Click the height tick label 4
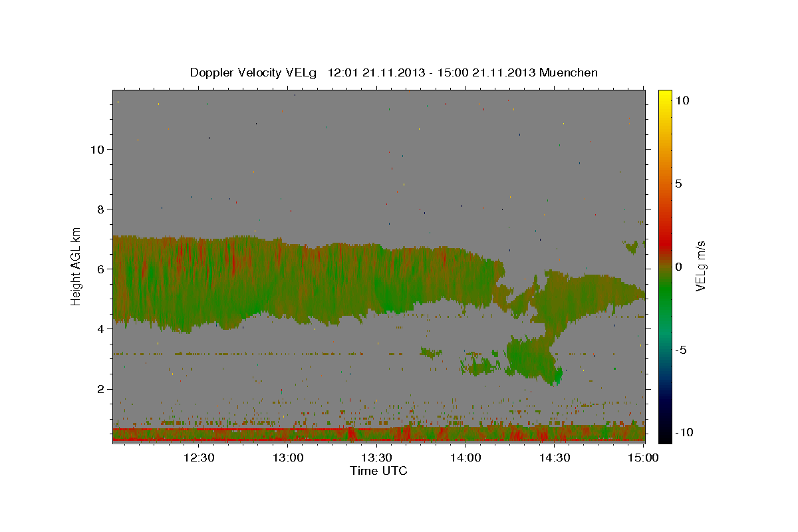The width and height of the screenshot is (798, 532). point(101,329)
